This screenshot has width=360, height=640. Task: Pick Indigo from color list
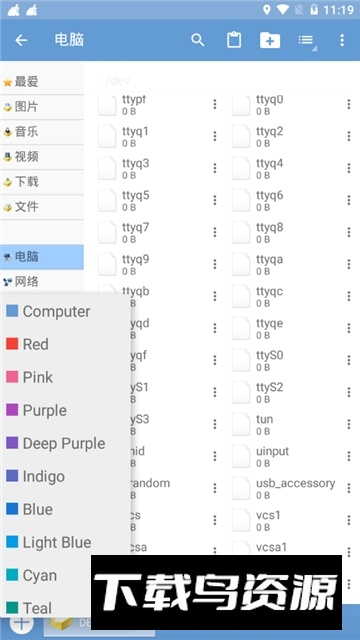(66, 476)
